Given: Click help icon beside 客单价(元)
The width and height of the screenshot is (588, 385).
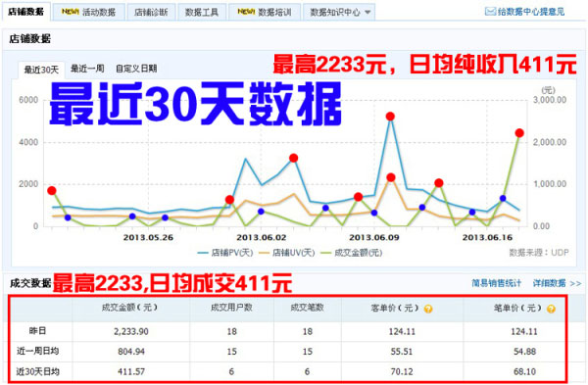Looking at the screenshot, I should [428, 309].
